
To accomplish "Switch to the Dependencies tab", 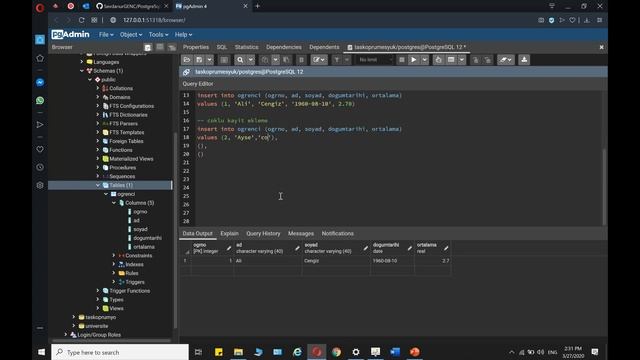I will point(284,47).
